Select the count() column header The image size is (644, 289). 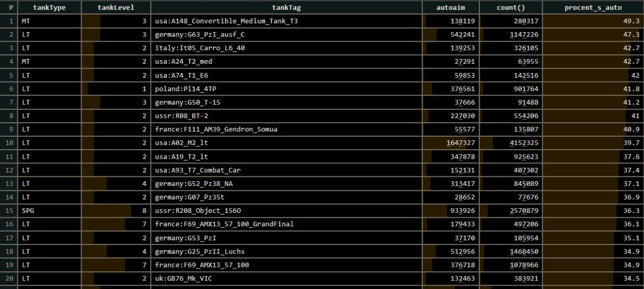(x=510, y=8)
